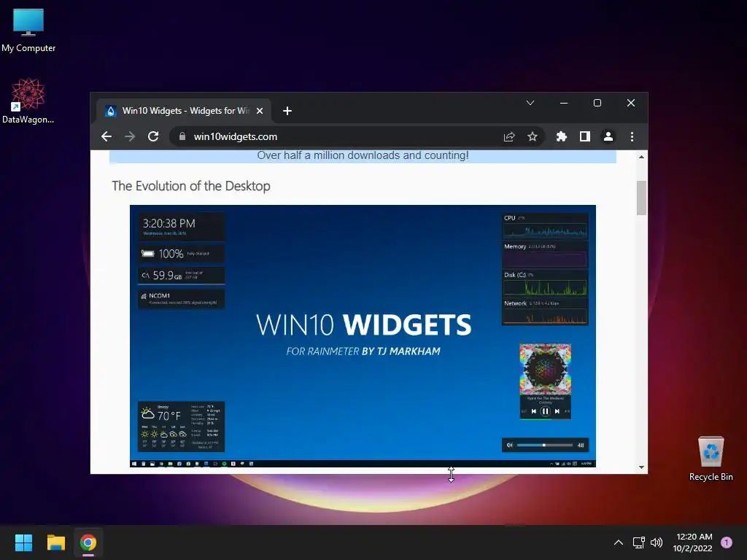Click the Chrome icon in the taskbar
Screen dimensions: 747x560
(88, 542)
